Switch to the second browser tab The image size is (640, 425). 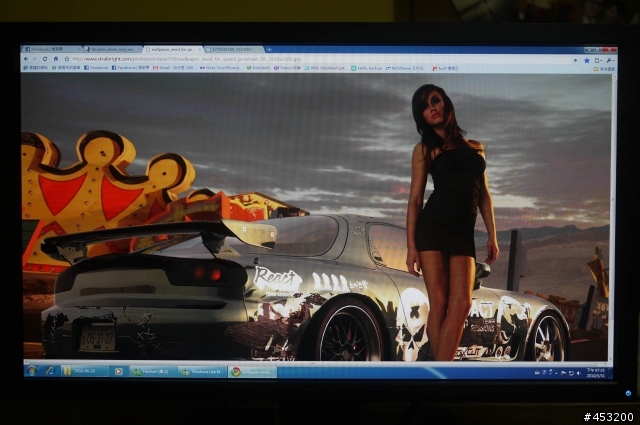pyautogui.click(x=112, y=49)
